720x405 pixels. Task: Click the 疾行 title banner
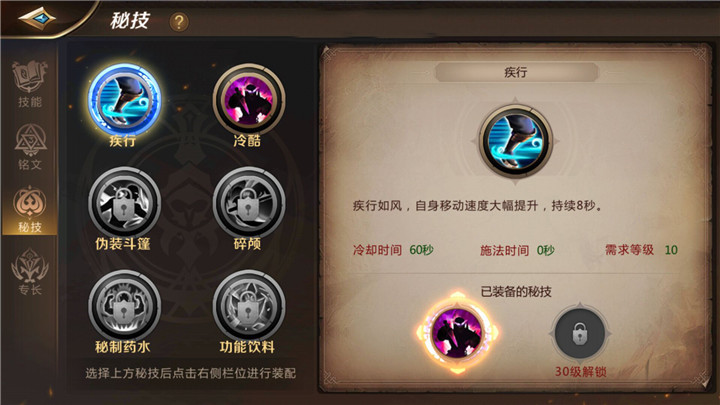(516, 72)
